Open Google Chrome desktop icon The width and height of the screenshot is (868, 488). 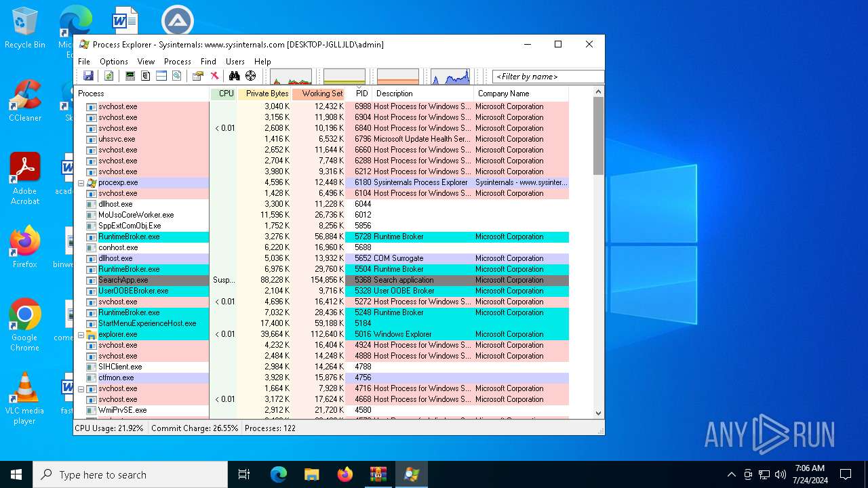pos(25,325)
